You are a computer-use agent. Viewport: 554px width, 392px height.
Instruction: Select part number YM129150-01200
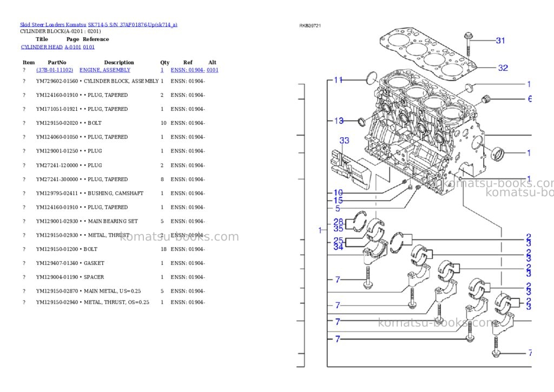click(x=57, y=249)
